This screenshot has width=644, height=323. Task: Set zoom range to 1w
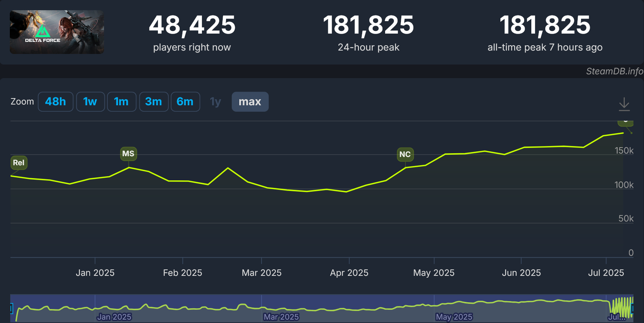[x=90, y=102]
